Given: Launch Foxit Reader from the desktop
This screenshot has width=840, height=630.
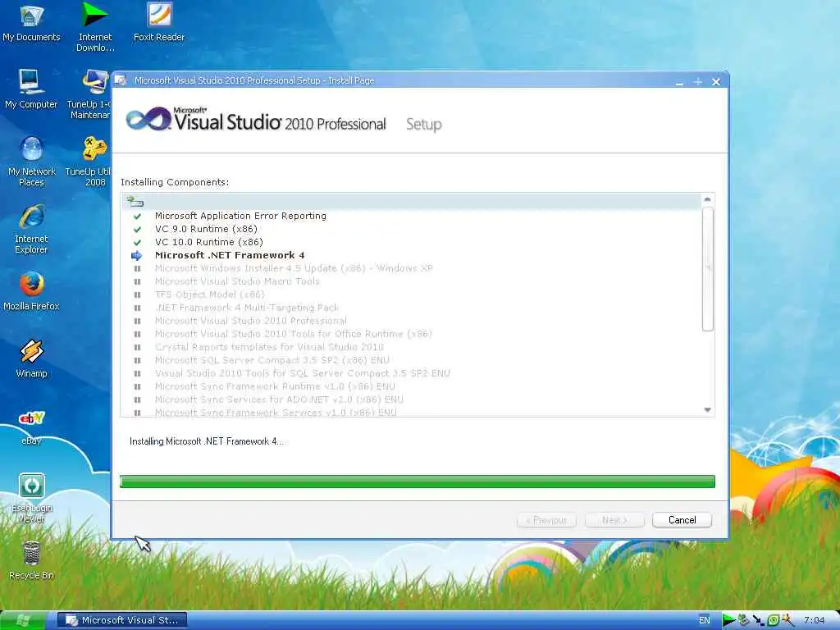Looking at the screenshot, I should click(x=159, y=23).
